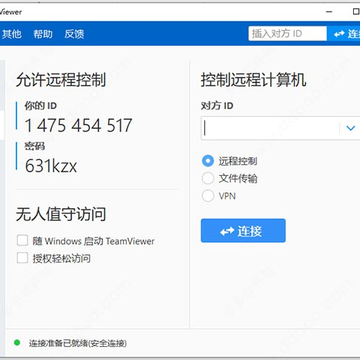Click the large blue 连接 button
Image resolution: width=360 pixels, height=360 pixels.
243,231
